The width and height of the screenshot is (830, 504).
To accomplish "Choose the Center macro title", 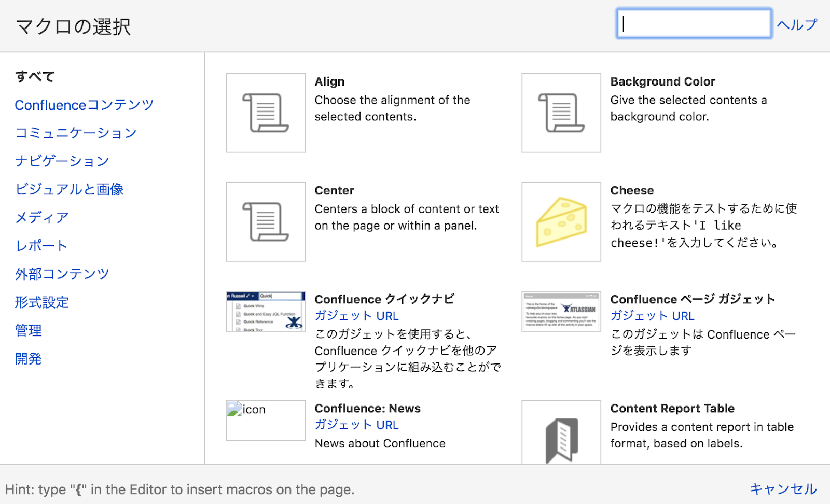I will (x=335, y=190).
